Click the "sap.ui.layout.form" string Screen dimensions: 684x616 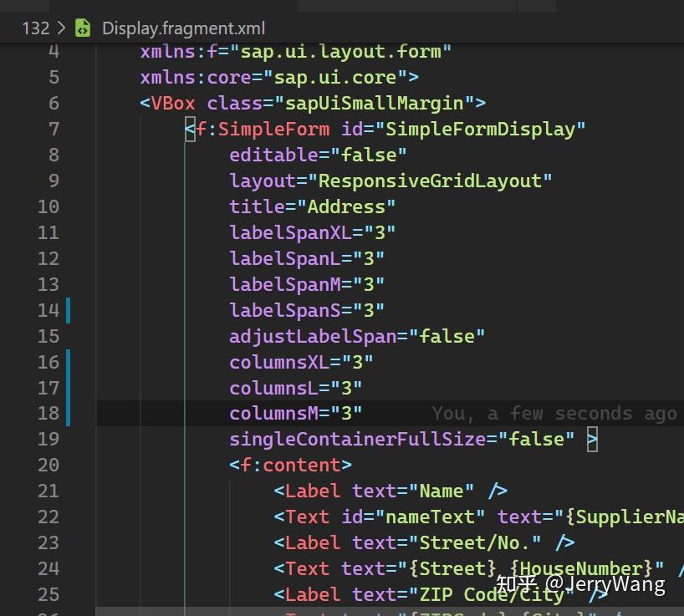(340, 52)
